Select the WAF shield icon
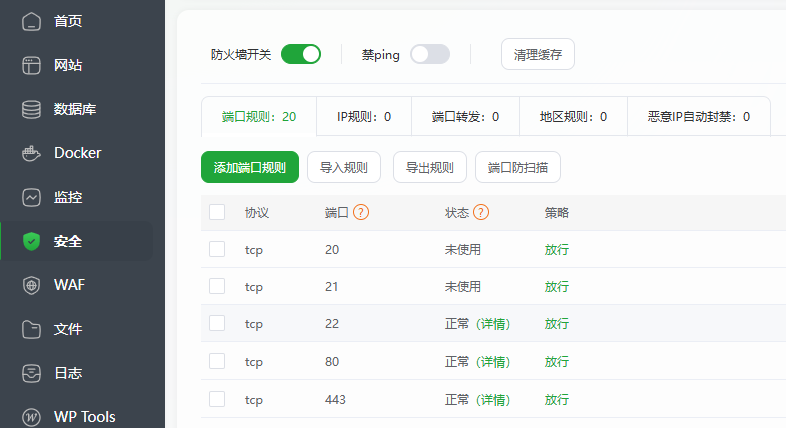The image size is (786, 428). [32, 285]
